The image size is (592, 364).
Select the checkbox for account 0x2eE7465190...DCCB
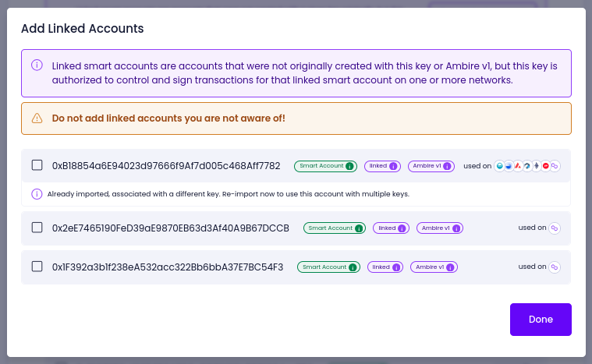[x=37, y=228]
